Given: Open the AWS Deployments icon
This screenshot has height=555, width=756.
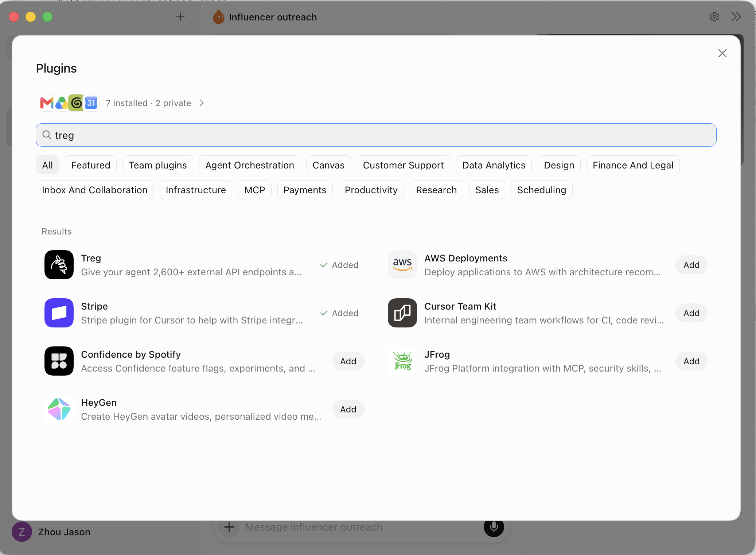Looking at the screenshot, I should click(x=402, y=265).
